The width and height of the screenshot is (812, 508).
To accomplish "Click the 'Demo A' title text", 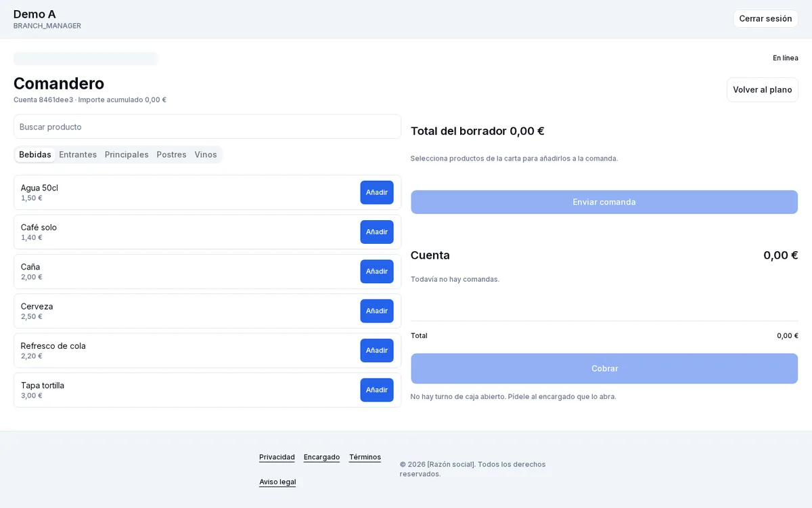I will point(35,14).
